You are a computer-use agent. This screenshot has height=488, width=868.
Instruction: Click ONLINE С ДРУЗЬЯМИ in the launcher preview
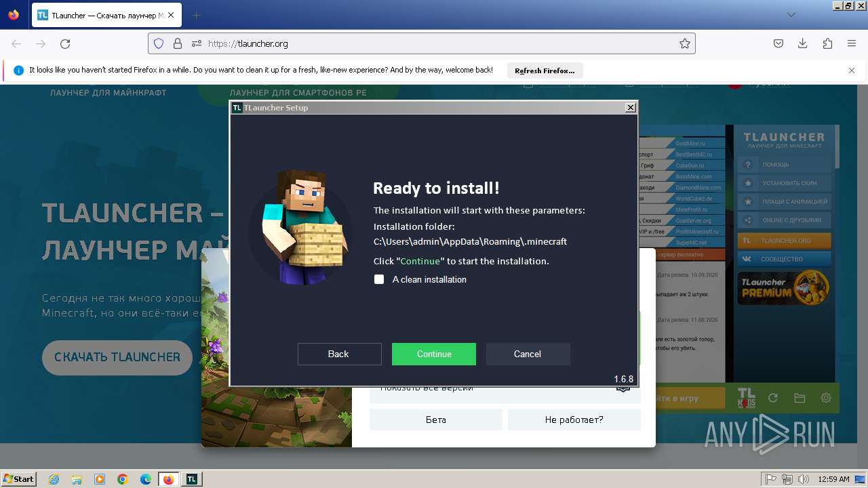[784, 220]
